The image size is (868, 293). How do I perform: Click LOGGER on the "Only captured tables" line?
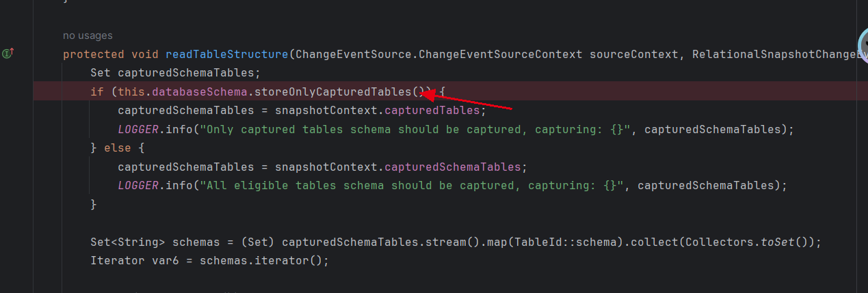click(138, 128)
